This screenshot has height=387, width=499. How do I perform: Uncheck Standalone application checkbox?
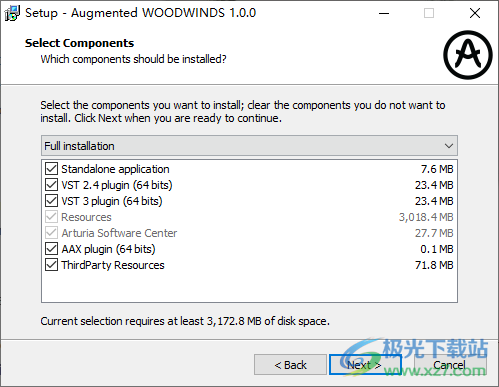(x=51, y=169)
